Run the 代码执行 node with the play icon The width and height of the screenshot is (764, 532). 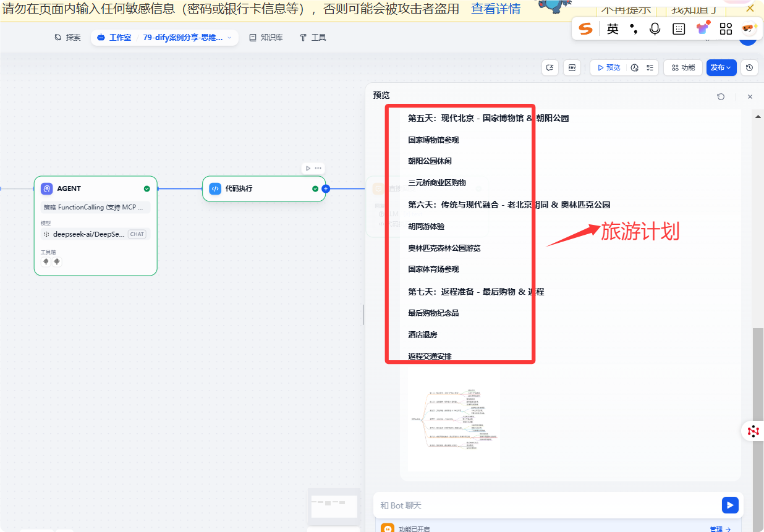(308, 168)
